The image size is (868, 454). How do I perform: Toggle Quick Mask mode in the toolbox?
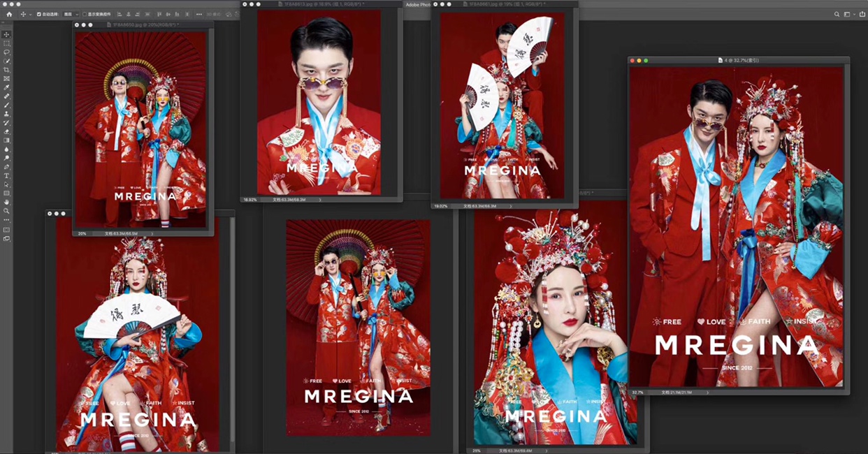6,229
